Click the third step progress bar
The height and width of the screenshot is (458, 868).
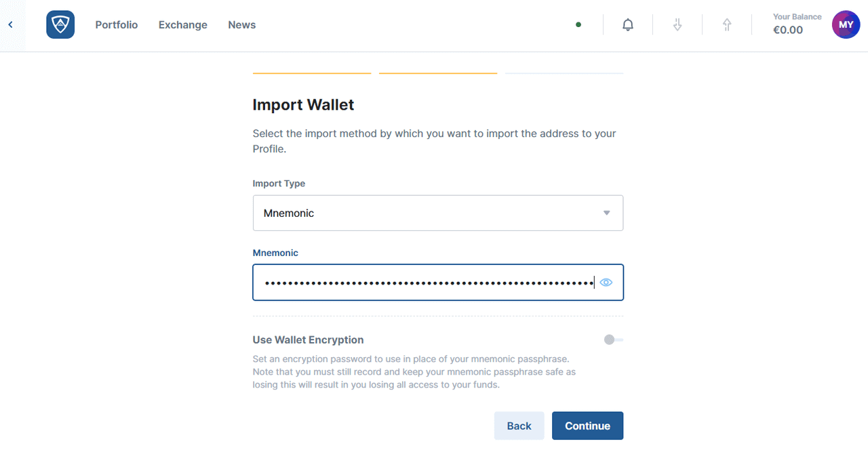click(x=564, y=73)
